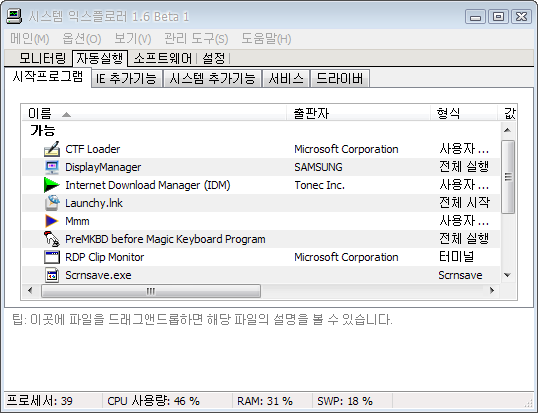Select PreMKBD before Magic Keyboard Program name
Viewport: 538px width, 413px height.
(165, 239)
